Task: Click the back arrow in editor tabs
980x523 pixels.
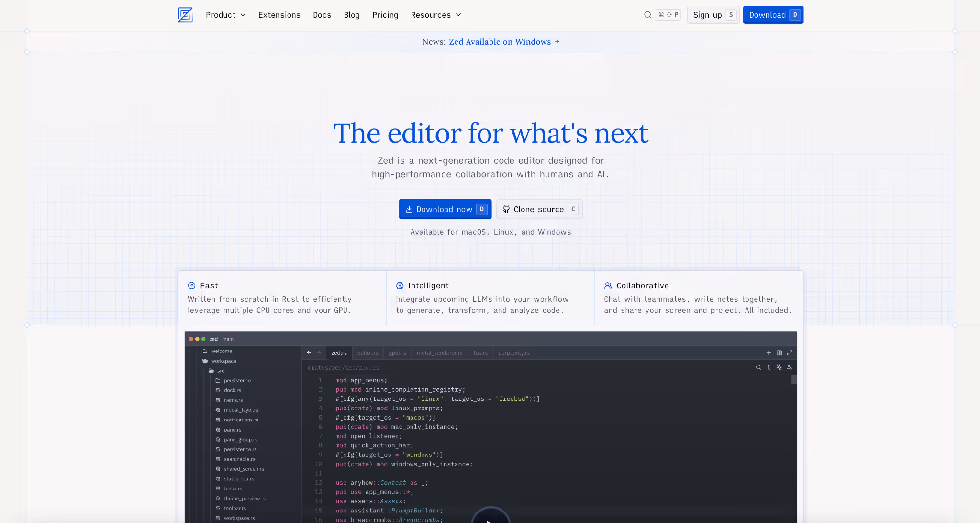Action: click(x=309, y=353)
